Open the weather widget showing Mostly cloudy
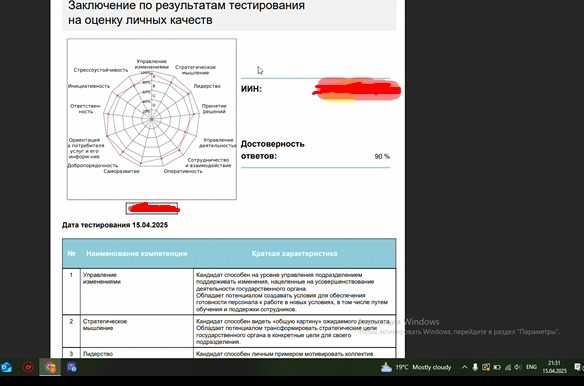 (416, 367)
